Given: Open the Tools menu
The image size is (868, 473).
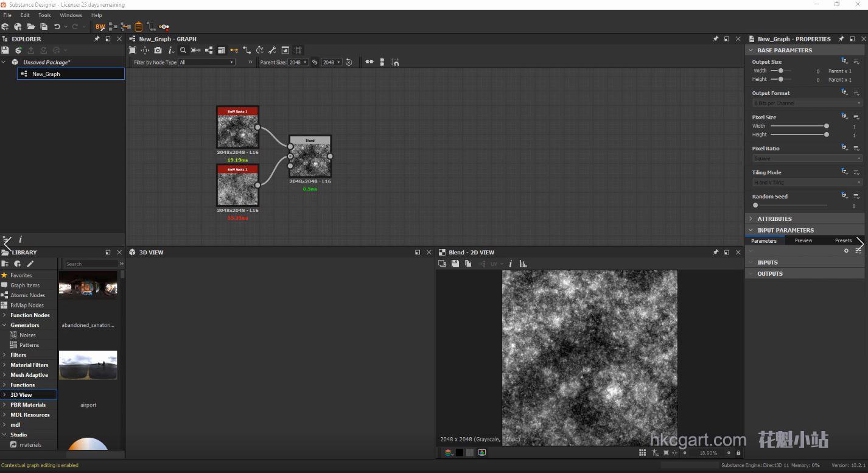Looking at the screenshot, I should (x=44, y=15).
